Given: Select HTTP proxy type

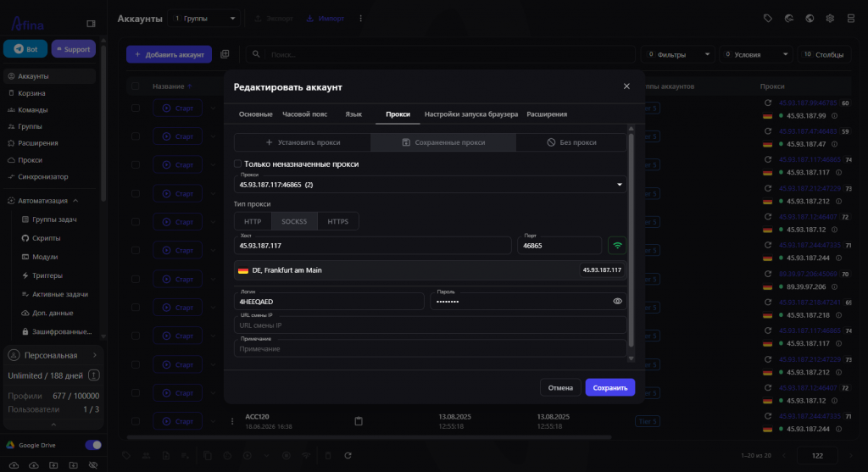Looking at the screenshot, I should [253, 221].
